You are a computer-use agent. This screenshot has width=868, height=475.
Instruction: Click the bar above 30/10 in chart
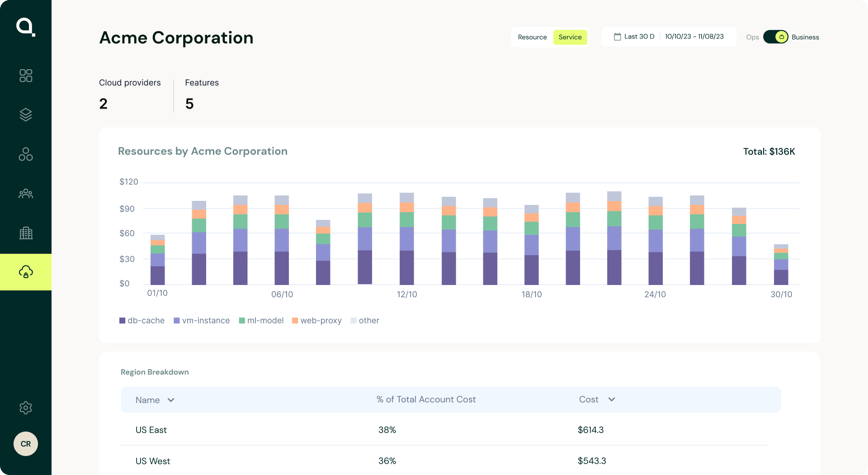(781, 265)
